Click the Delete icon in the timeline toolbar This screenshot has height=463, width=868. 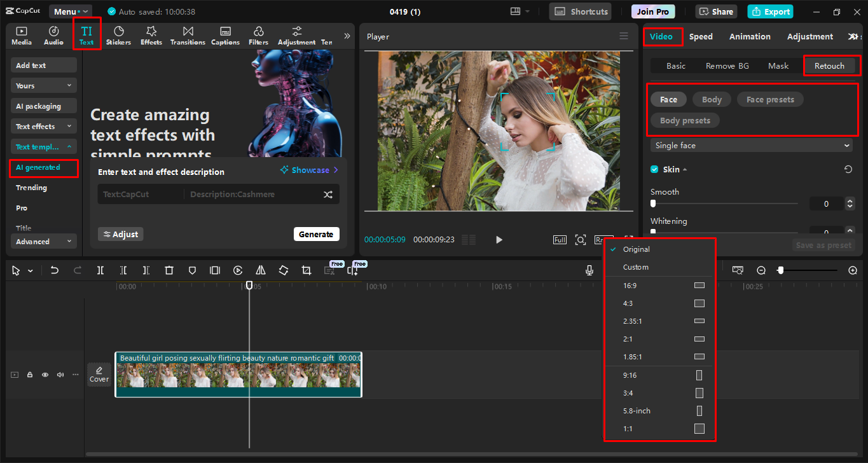pos(169,270)
